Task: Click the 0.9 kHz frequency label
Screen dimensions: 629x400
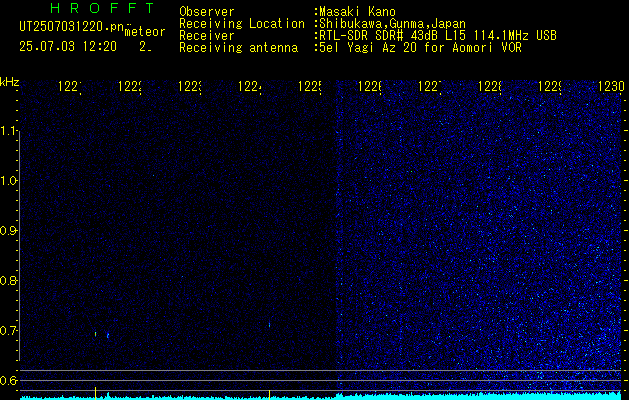Action: click(x=8, y=231)
